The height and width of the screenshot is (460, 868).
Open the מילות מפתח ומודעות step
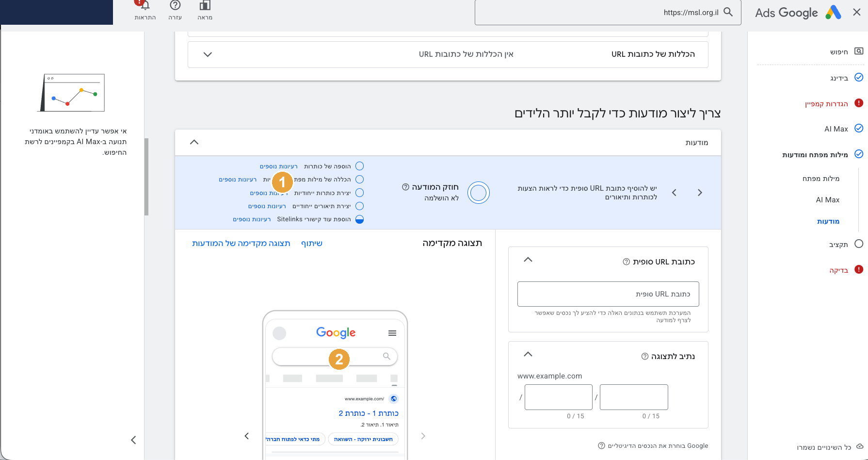[x=815, y=154]
